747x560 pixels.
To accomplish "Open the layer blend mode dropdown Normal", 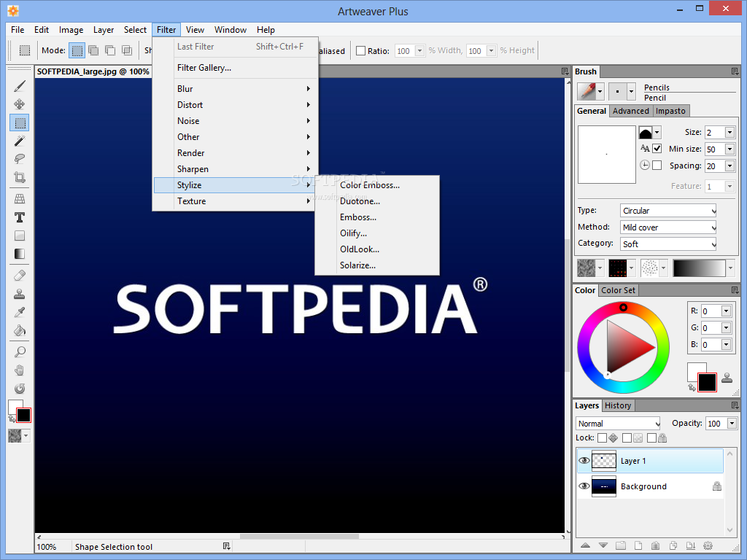I will coord(618,424).
